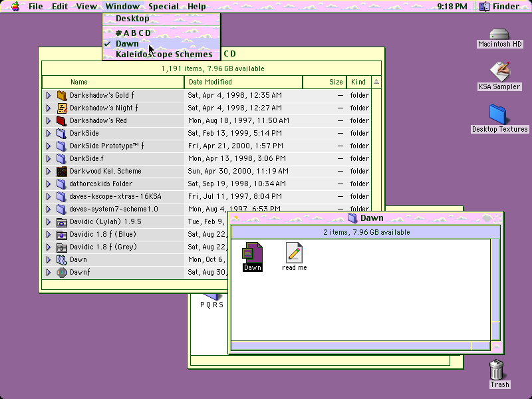Click the Dawn window horizontal scrollbar

tap(360, 346)
